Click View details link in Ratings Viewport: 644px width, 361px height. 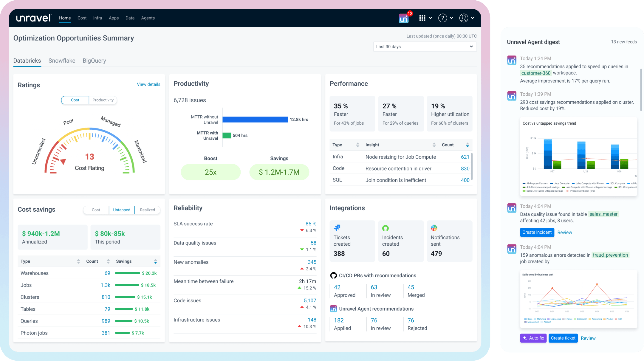coord(148,84)
